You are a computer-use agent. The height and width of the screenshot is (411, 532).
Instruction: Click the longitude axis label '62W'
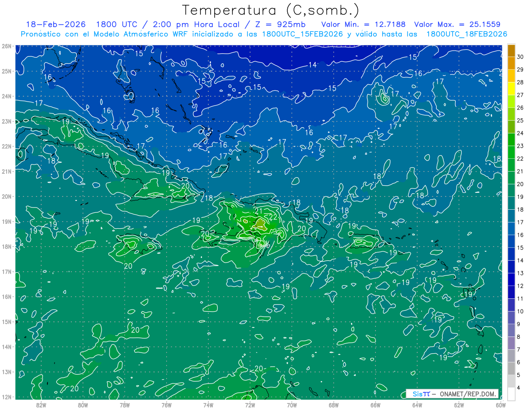point(459,405)
